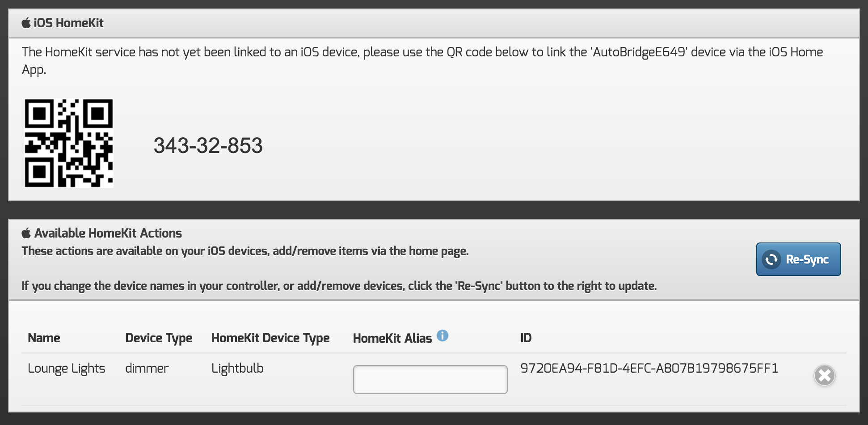Click the Device Type column header
The height and width of the screenshot is (425, 868).
(159, 338)
